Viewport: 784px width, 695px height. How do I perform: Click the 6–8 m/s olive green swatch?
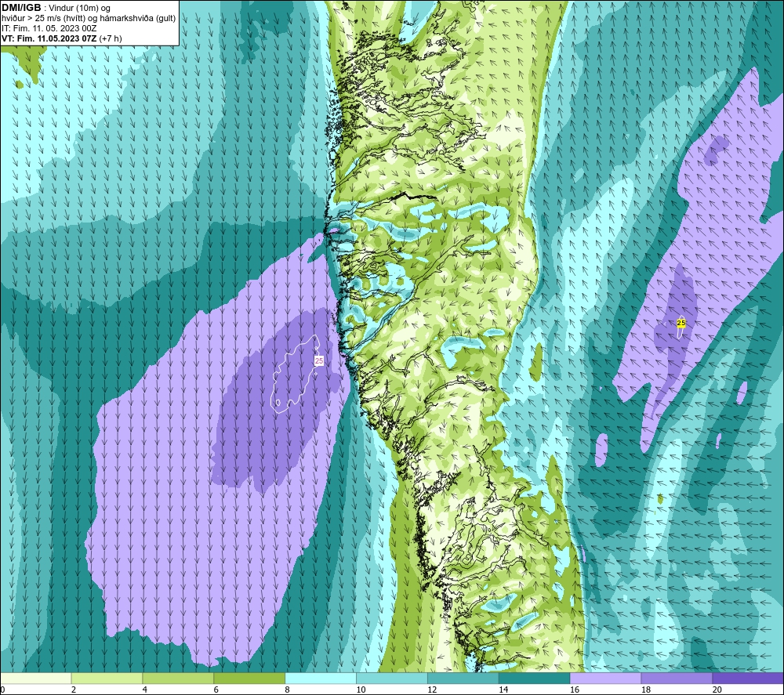(x=249, y=678)
